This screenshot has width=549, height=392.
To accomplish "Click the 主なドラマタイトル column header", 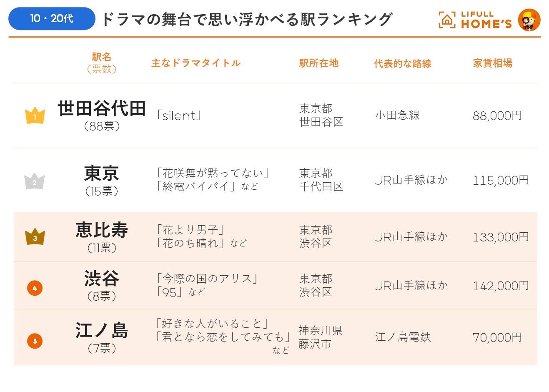I will click(x=196, y=63).
